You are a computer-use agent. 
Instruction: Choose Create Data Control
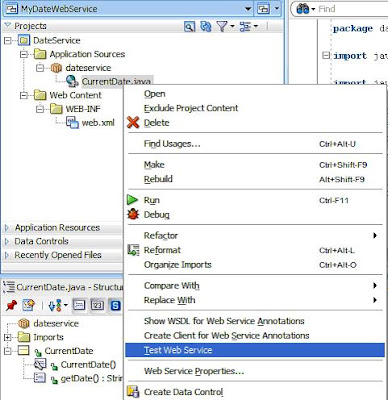point(255,392)
